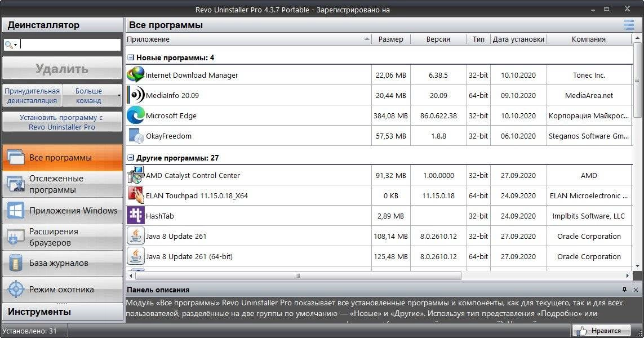Click Установить программу с Revo Uninstaller Pro
Viewport: 644px width, 338px height.
point(63,122)
